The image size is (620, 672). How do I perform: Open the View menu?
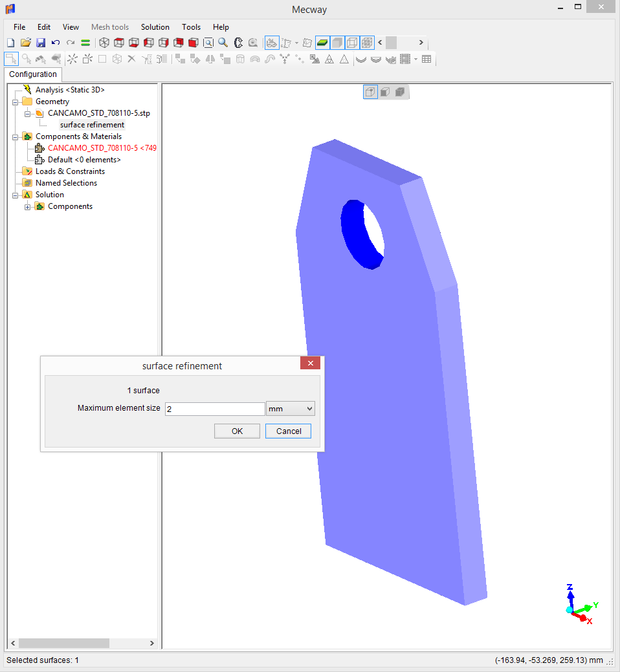tap(71, 27)
